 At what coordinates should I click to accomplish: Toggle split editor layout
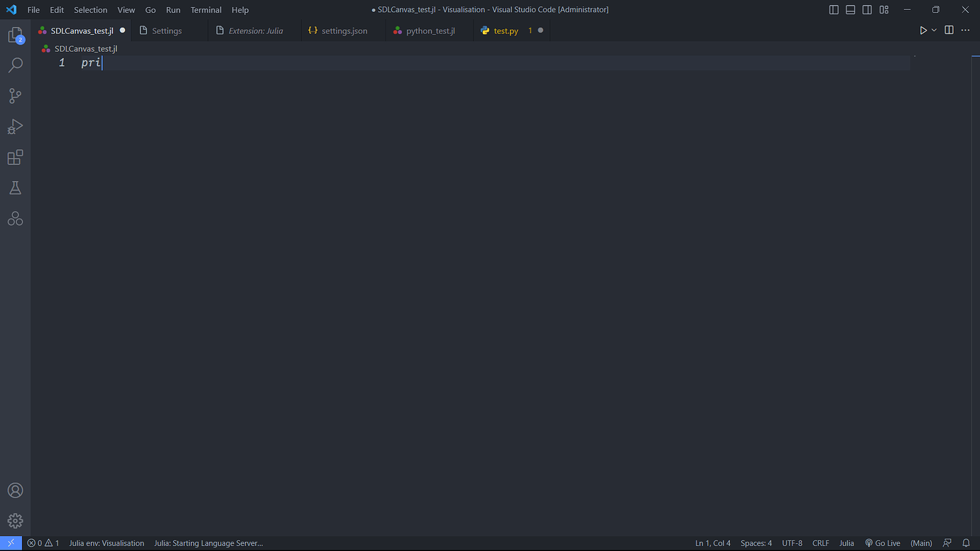tap(949, 30)
